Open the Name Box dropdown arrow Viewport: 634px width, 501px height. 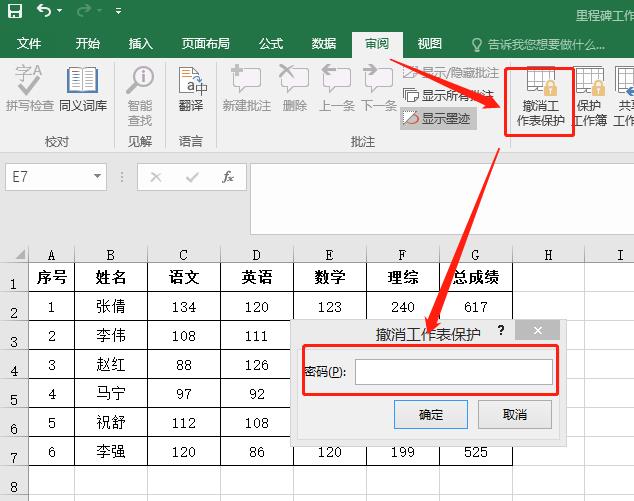pyautogui.click(x=97, y=176)
